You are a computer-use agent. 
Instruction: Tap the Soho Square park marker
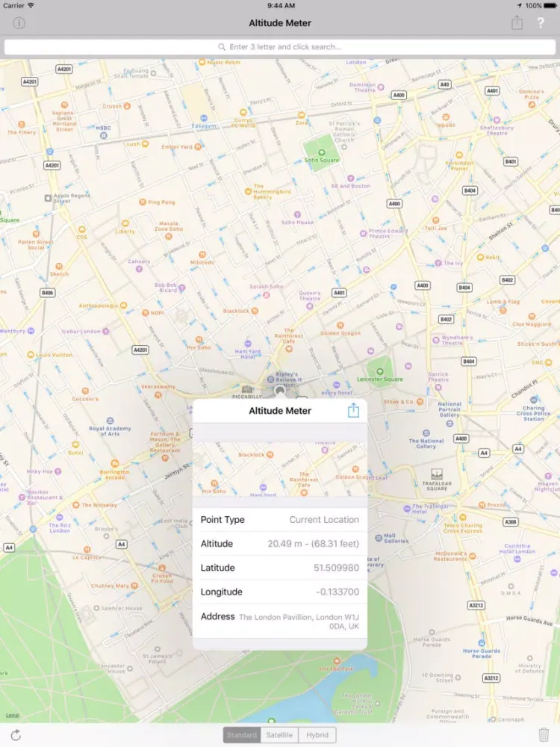click(321, 153)
